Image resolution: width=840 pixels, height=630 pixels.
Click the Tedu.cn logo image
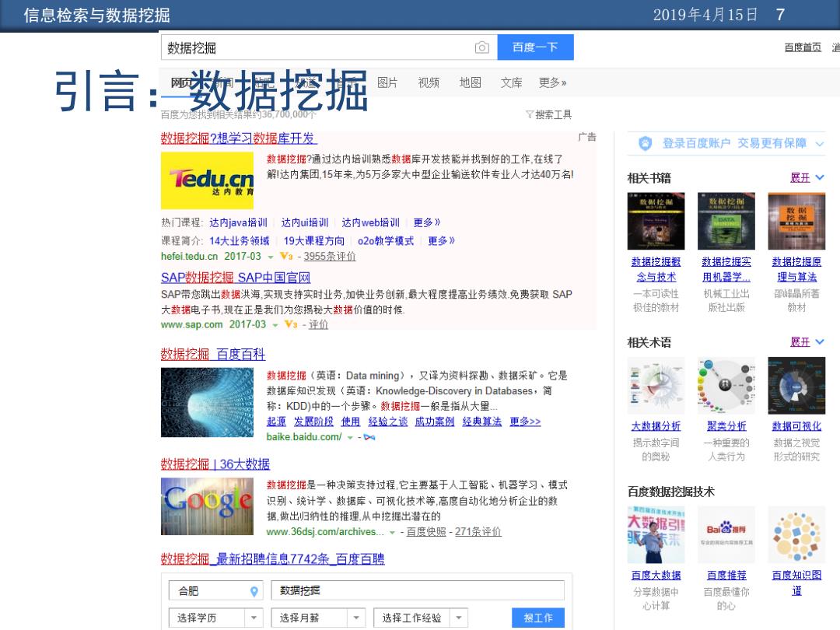tap(208, 180)
